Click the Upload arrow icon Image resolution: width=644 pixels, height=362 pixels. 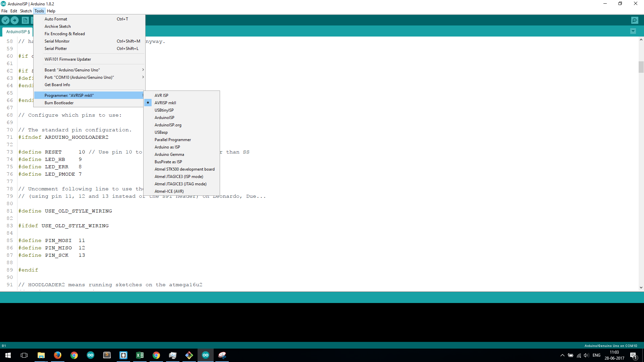(15, 20)
